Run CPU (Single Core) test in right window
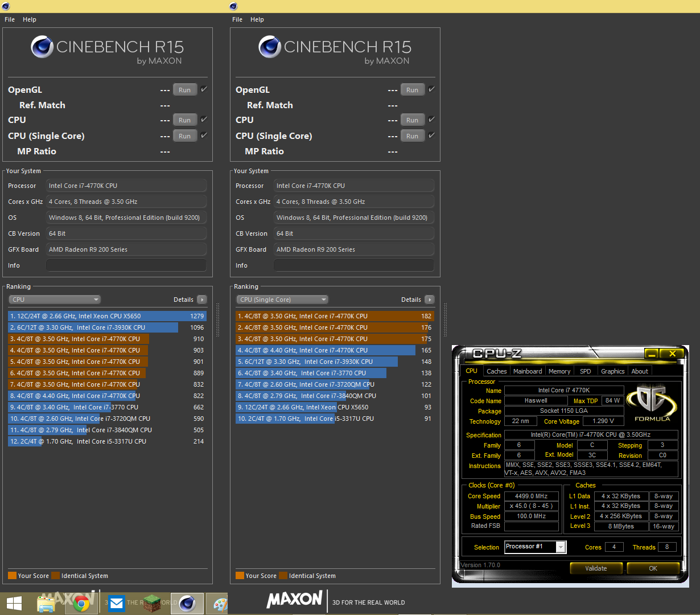The image size is (700, 615). pos(413,136)
